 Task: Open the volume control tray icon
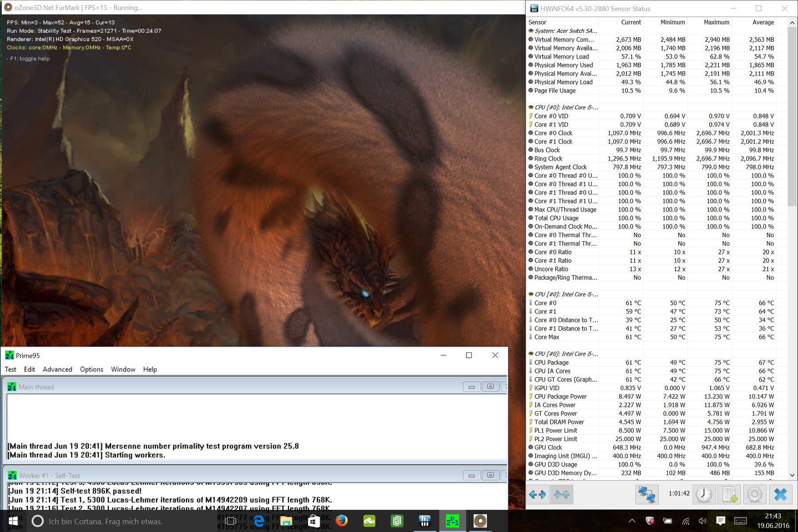point(703,521)
